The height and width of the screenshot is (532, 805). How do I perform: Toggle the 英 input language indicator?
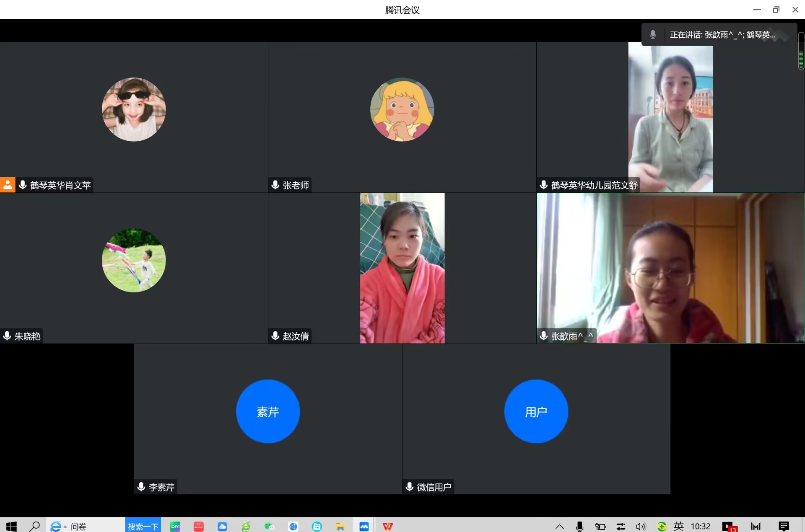(679, 526)
